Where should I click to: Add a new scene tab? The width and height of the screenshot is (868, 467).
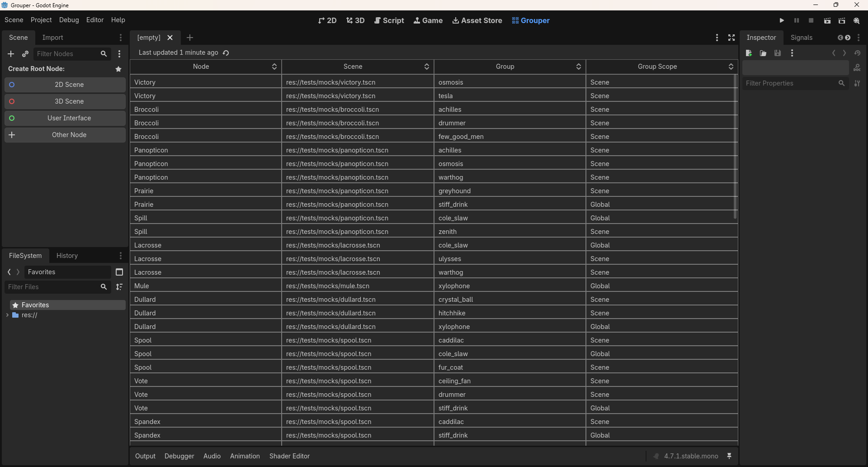coord(190,38)
